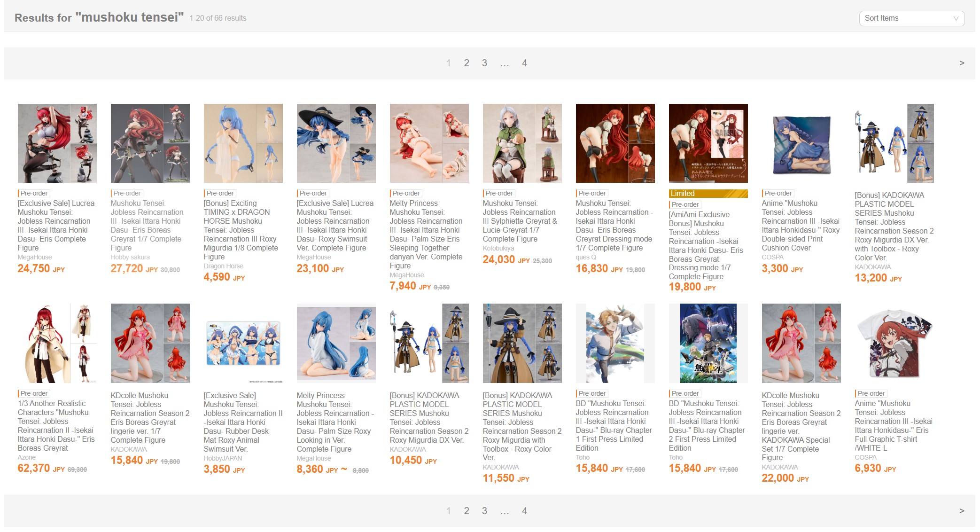Open thumbnail of Roxy Double-sided Print Cushion Cover
980x532 pixels.
[x=801, y=143]
